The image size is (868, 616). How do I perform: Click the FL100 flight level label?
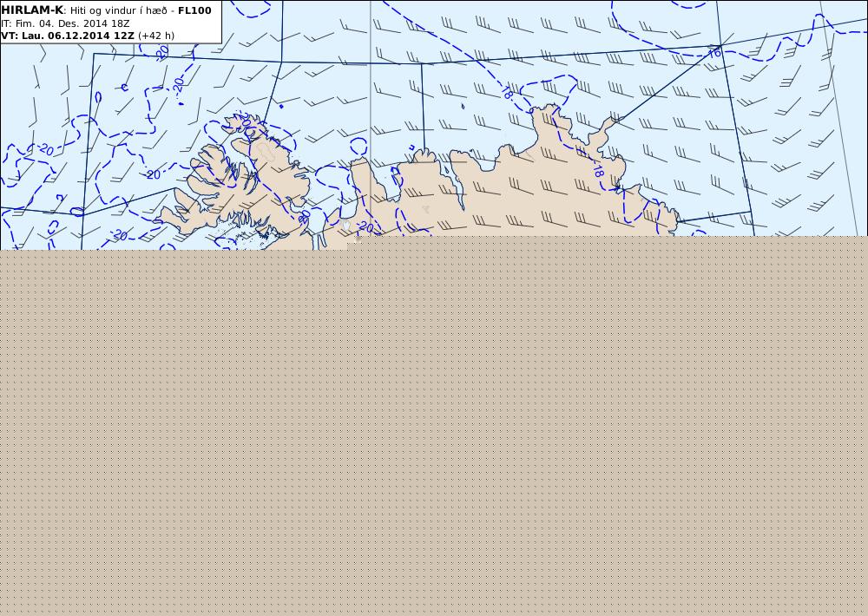coord(194,10)
